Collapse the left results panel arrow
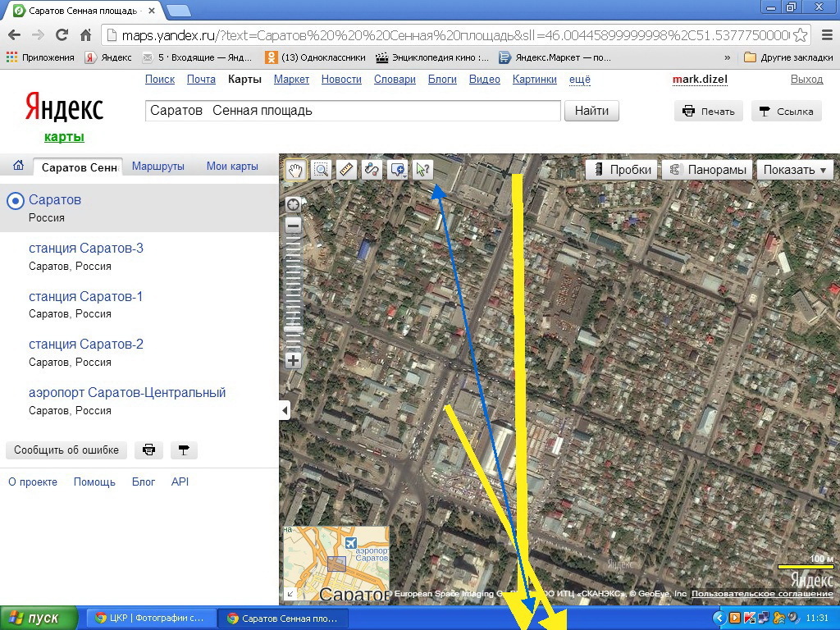Screen dimensions: 840x630 [285, 411]
